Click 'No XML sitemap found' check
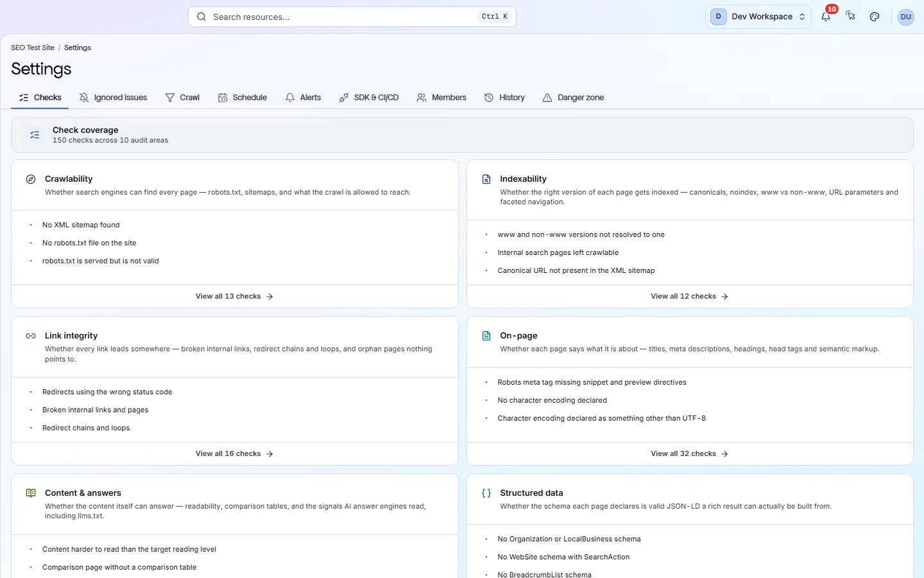This screenshot has width=924, height=578. click(81, 225)
